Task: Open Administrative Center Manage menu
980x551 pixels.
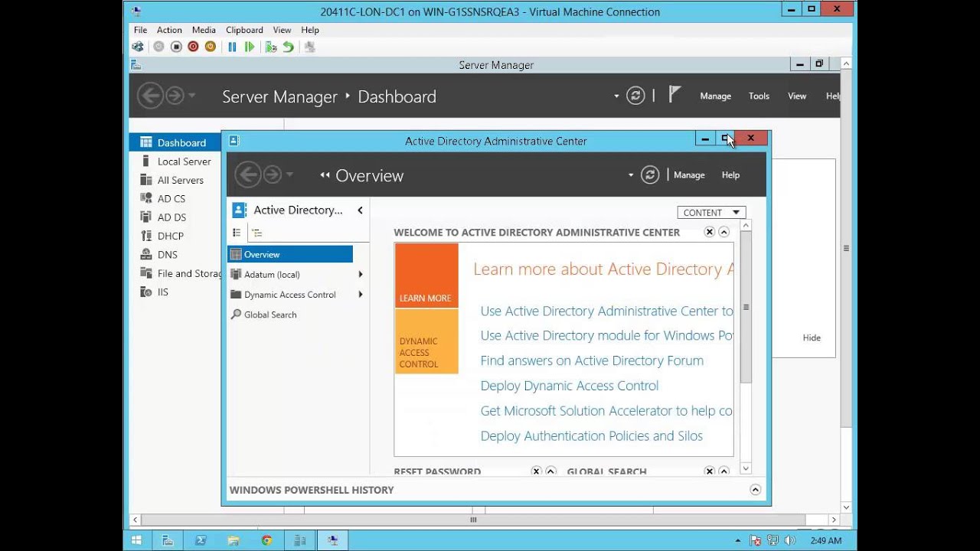Action: pos(689,175)
